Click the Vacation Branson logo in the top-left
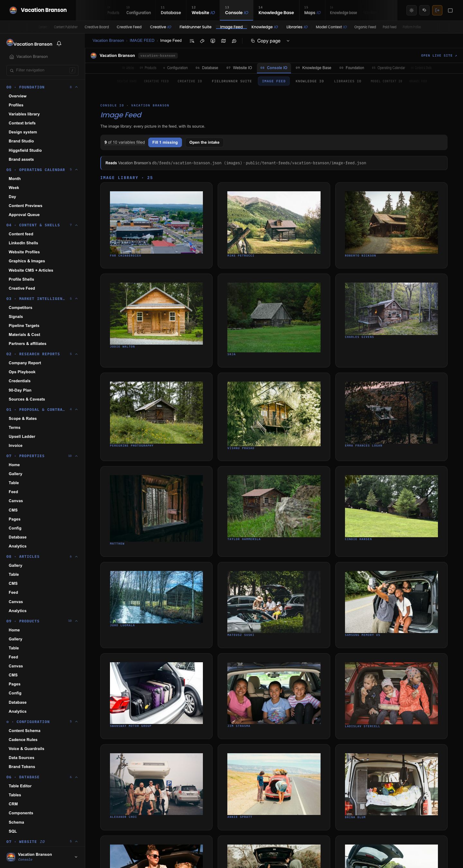Screen dimensions: 463x868 pyautogui.click(x=13, y=10)
